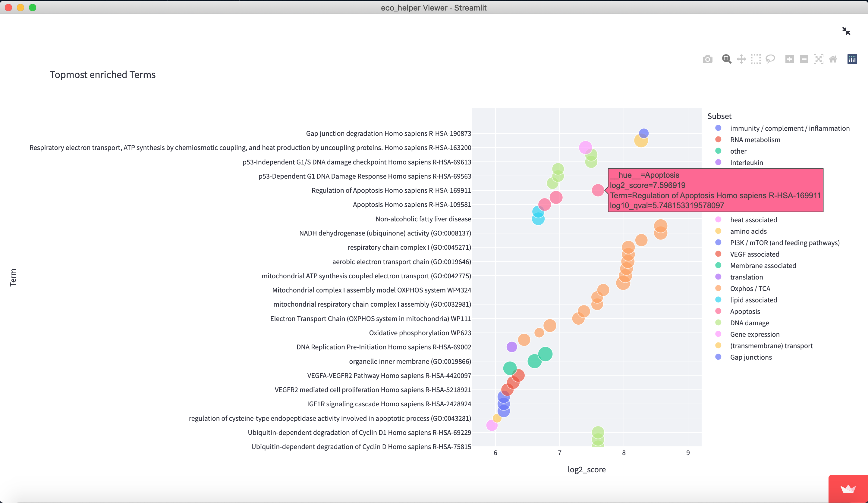Exit fullscreen with the collapse arrows
This screenshot has height=503, width=868.
point(846,31)
